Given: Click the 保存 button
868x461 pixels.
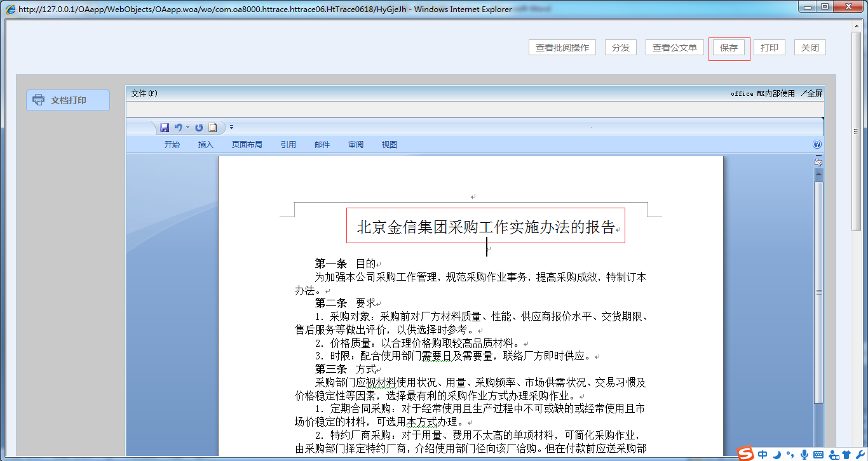Looking at the screenshot, I should point(728,47).
